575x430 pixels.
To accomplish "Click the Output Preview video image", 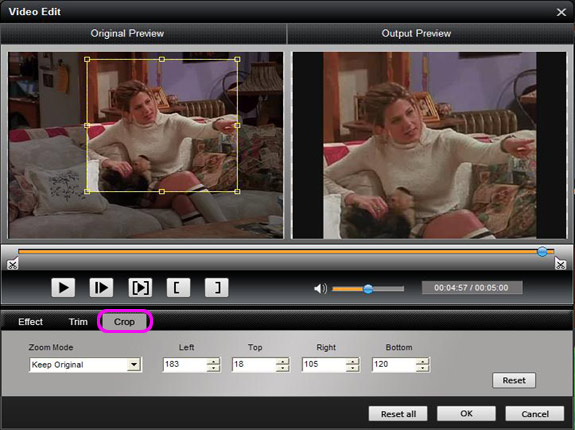I will click(x=429, y=146).
